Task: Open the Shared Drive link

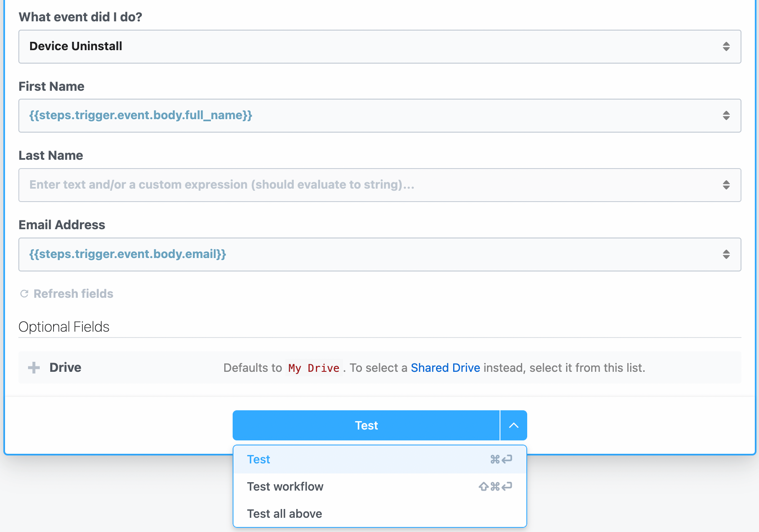Action: point(445,368)
